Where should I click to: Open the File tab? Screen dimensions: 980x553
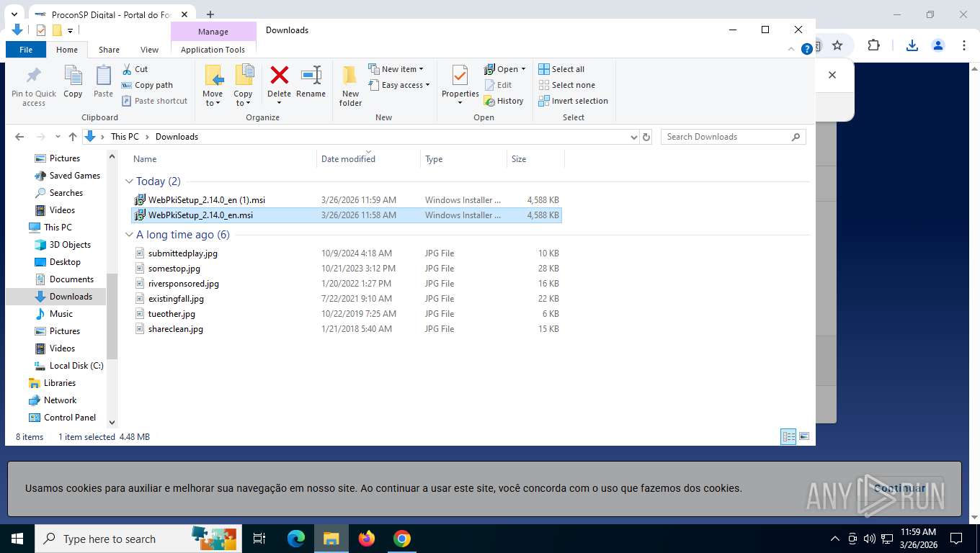coord(26,50)
